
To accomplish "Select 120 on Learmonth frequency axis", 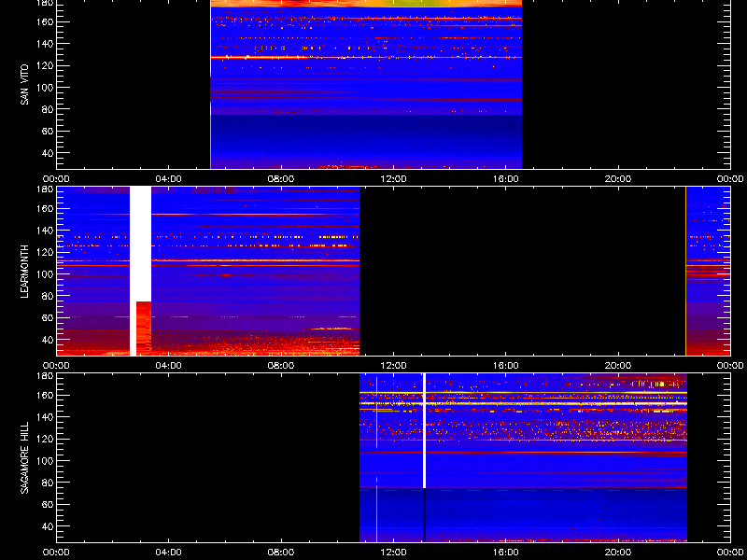I will coord(46,253).
